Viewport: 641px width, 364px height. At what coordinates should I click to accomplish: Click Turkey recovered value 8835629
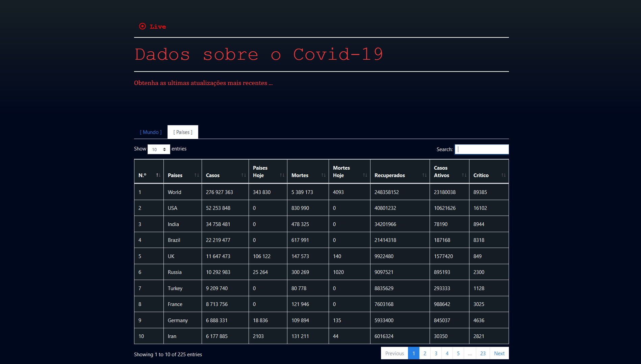(x=384, y=288)
